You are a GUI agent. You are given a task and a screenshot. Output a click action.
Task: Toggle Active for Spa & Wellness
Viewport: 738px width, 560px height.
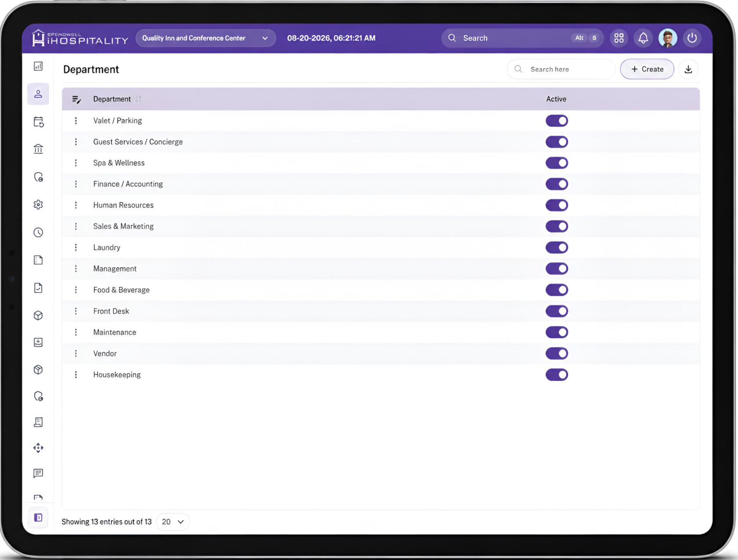[x=557, y=163]
